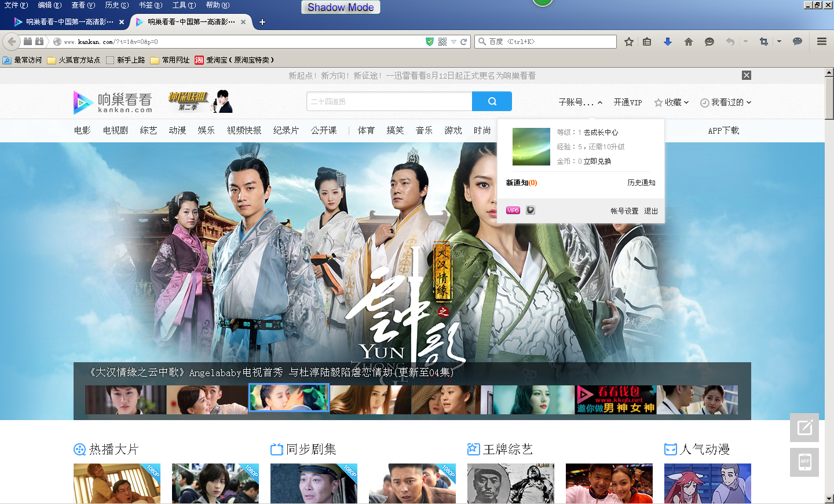Click the 去成长中心 link
The height and width of the screenshot is (504, 834).
coord(601,133)
